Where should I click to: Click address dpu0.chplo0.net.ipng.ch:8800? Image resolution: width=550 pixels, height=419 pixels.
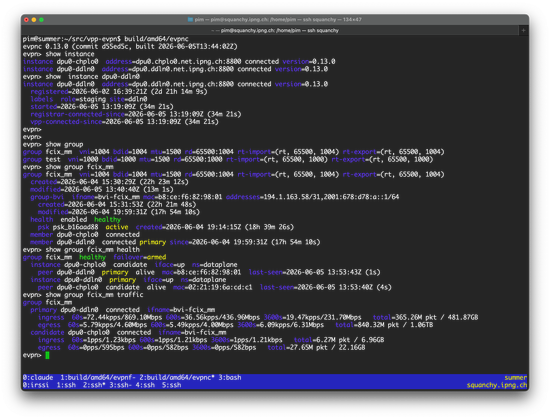tap(173, 61)
